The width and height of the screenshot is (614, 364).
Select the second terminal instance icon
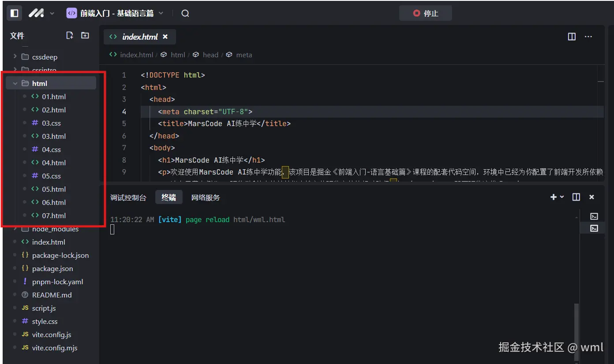594,228
